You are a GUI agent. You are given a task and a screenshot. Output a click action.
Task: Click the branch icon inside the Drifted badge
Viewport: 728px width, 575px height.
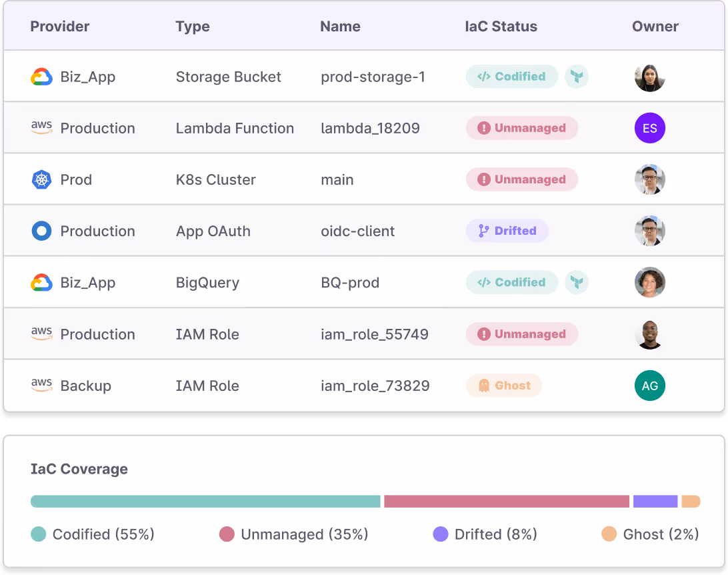pos(482,231)
